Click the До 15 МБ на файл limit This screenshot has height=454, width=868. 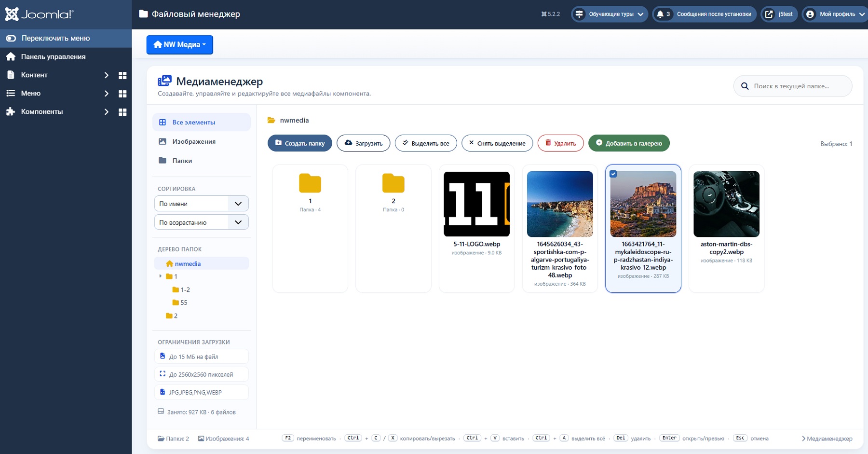pyautogui.click(x=202, y=357)
